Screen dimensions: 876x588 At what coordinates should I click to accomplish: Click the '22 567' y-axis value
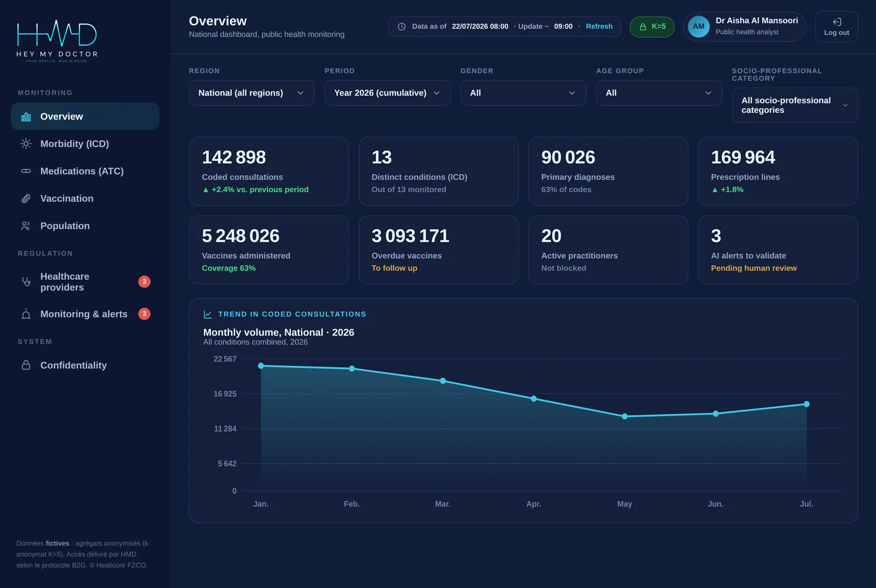(x=225, y=359)
